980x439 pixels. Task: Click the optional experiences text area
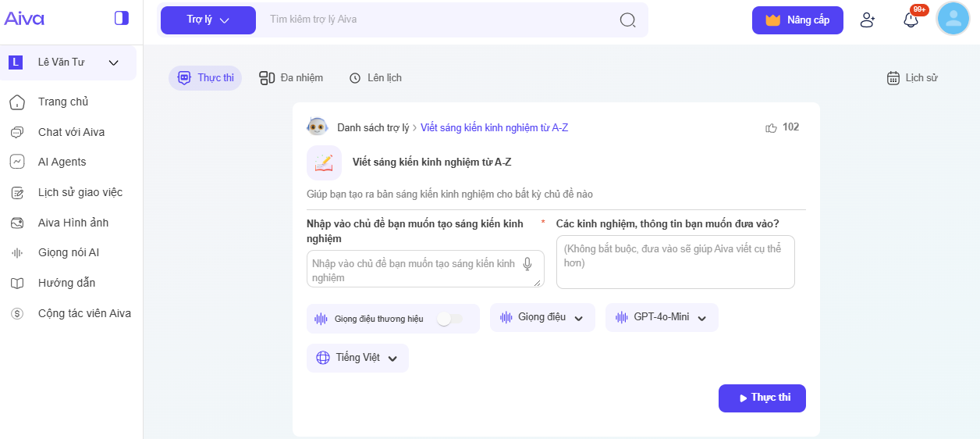pos(675,262)
